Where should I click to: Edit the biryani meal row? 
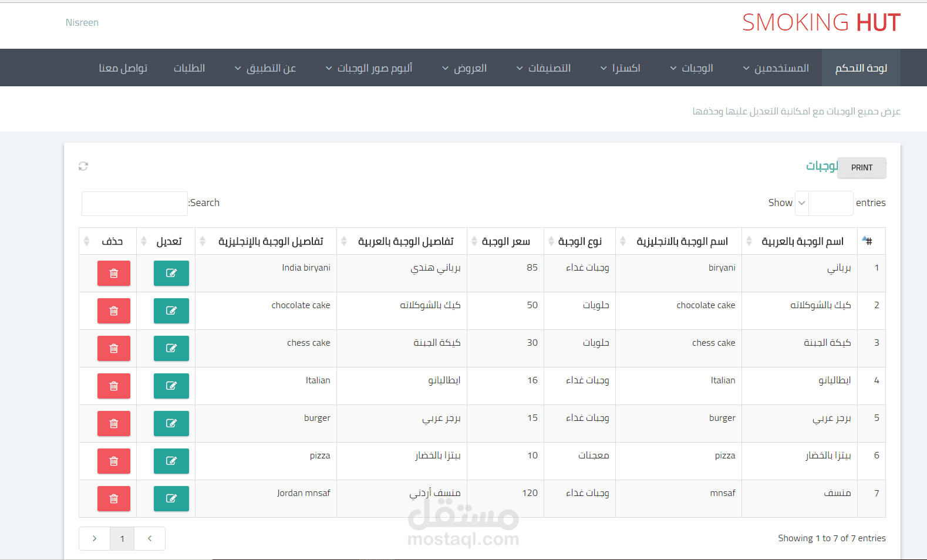click(171, 273)
